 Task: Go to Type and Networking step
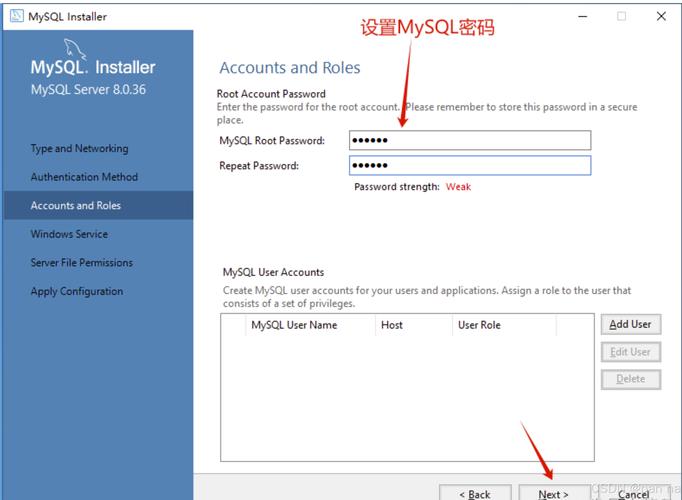pyautogui.click(x=79, y=149)
